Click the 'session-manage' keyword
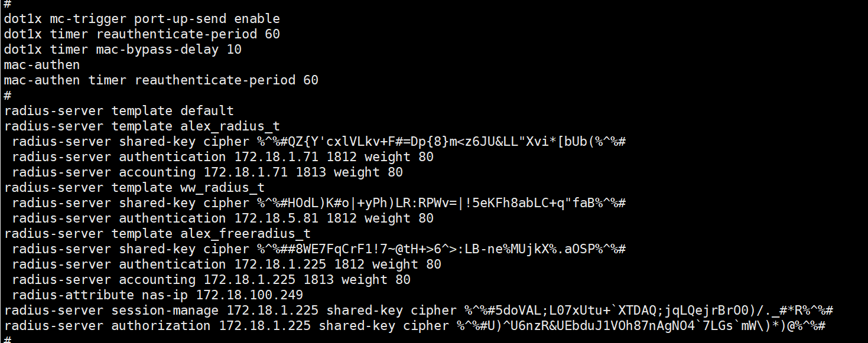 point(165,311)
